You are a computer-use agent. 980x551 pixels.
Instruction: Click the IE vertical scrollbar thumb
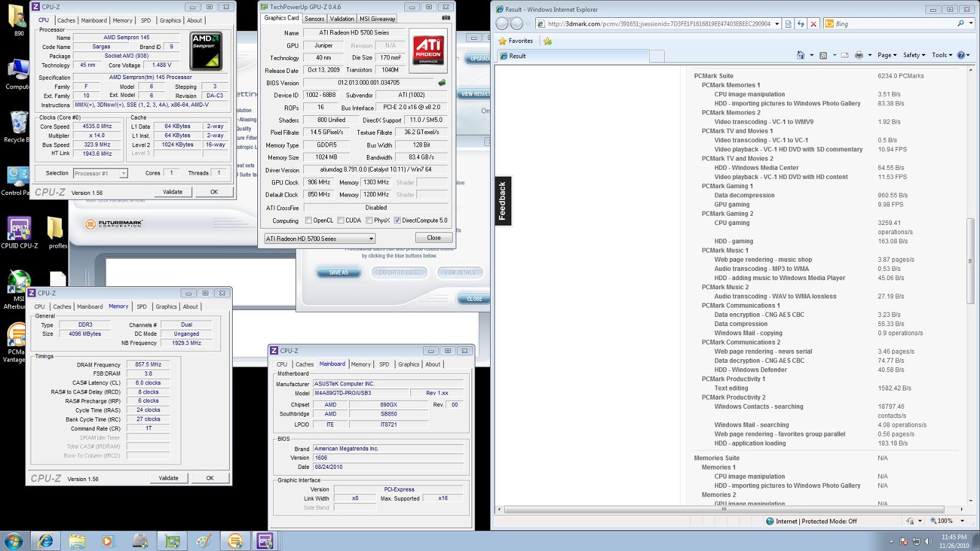tap(970, 261)
